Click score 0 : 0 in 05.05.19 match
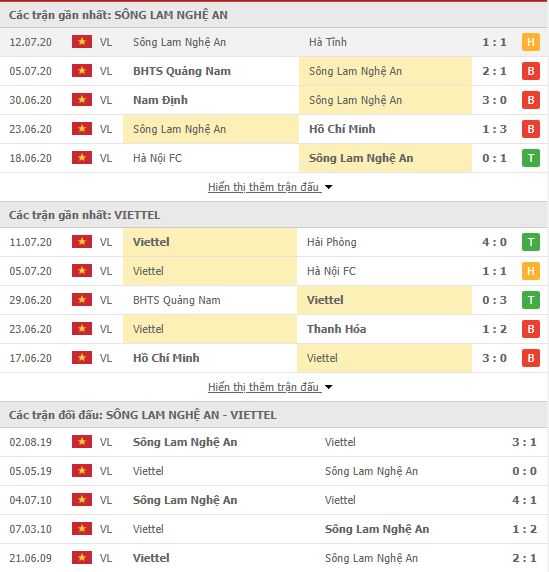The image size is (549, 572). (x=524, y=471)
